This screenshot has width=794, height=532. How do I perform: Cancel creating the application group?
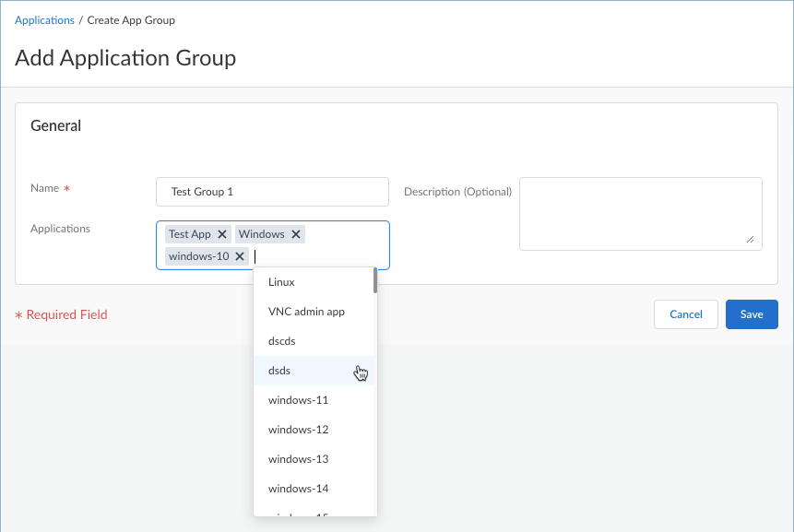point(685,314)
